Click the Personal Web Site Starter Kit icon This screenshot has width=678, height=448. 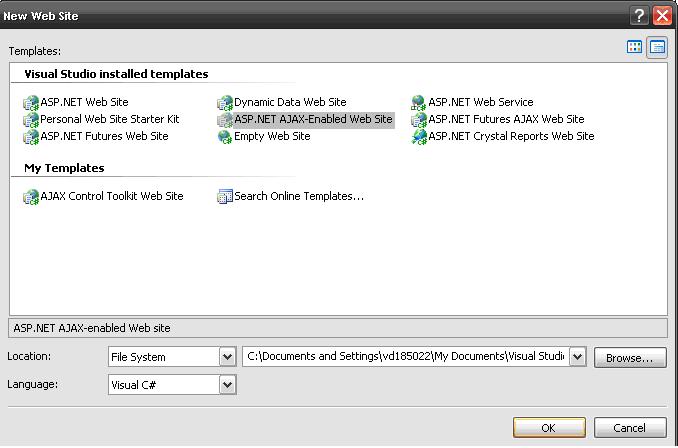coord(31,120)
